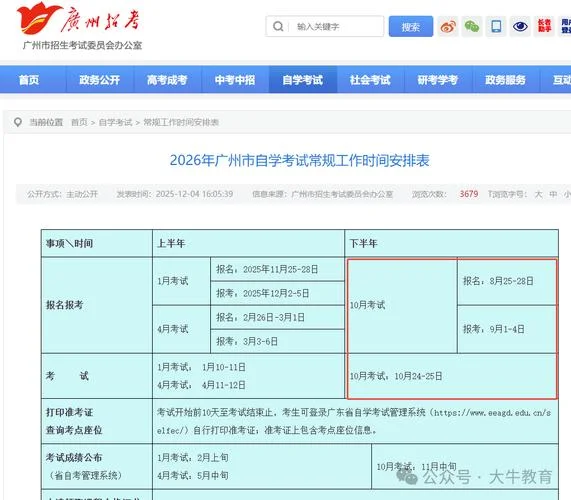571x500 pixels.
Task: Click the publish time 2025-12-04 16:05:39
Action: click(x=194, y=194)
